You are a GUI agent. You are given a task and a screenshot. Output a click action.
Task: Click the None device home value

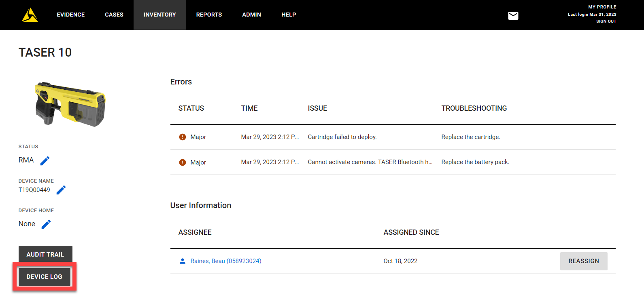[x=27, y=224]
